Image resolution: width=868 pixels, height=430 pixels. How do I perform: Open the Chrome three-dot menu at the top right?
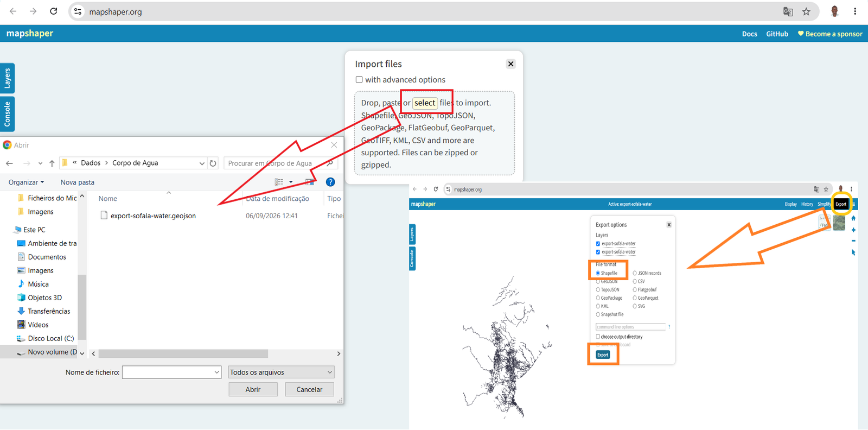855,11
